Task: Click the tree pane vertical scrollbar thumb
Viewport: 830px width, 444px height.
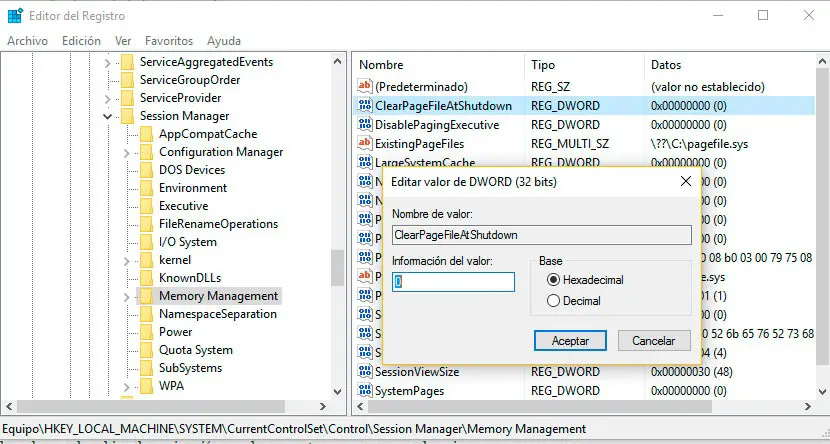Action: coord(337,266)
